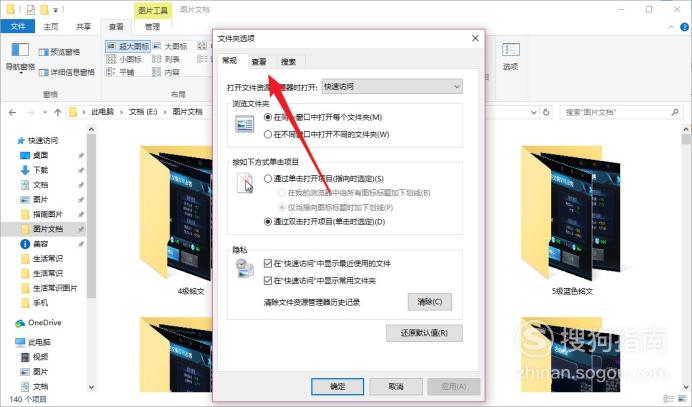Viewport: 692px width, 407px height.
Task: Choose 列表 layout
Action: [x=166, y=59]
